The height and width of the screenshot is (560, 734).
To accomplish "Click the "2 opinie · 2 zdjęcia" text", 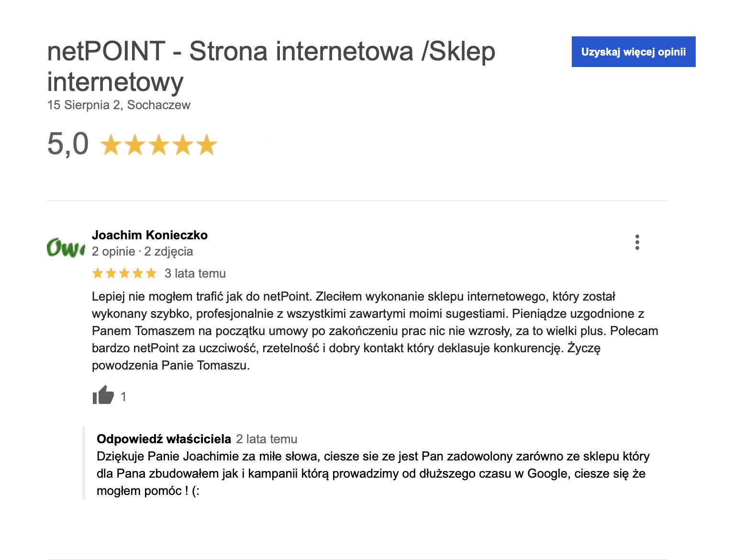I will 143,251.
